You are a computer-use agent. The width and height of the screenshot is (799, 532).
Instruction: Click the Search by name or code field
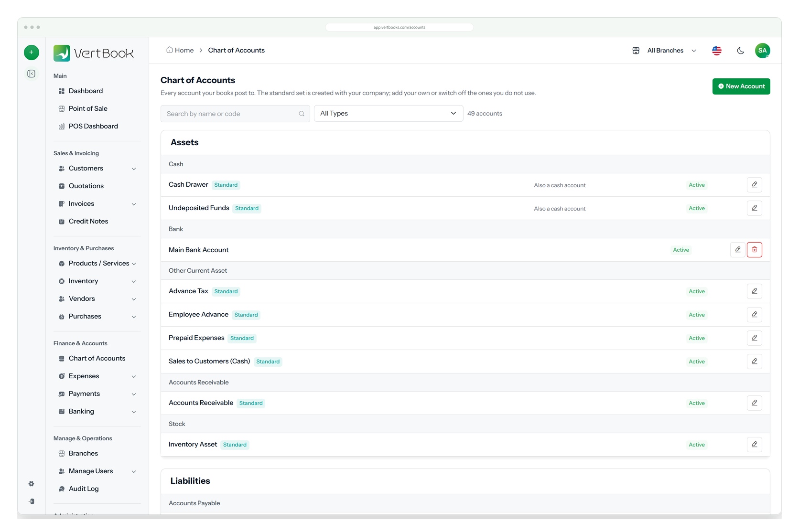[235, 114]
